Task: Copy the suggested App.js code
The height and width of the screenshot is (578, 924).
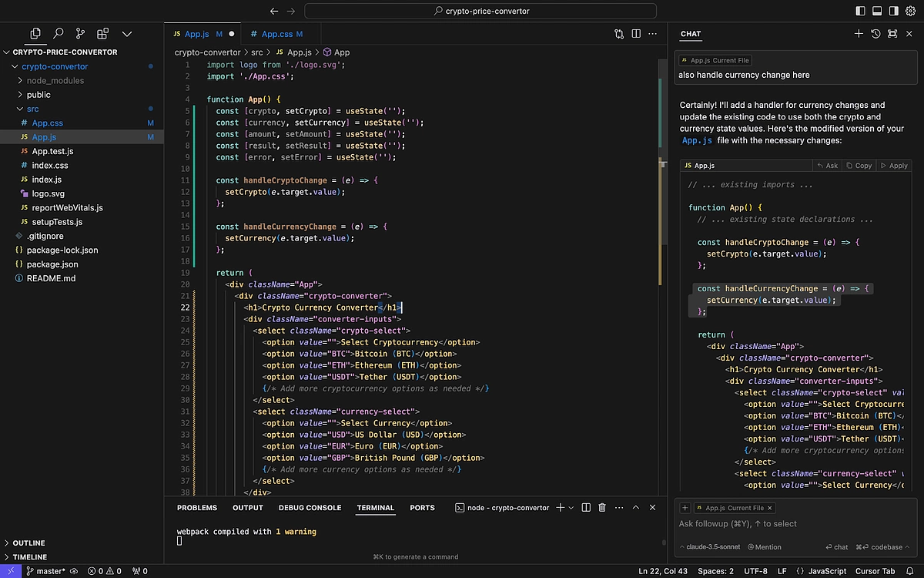Action: [859, 166]
